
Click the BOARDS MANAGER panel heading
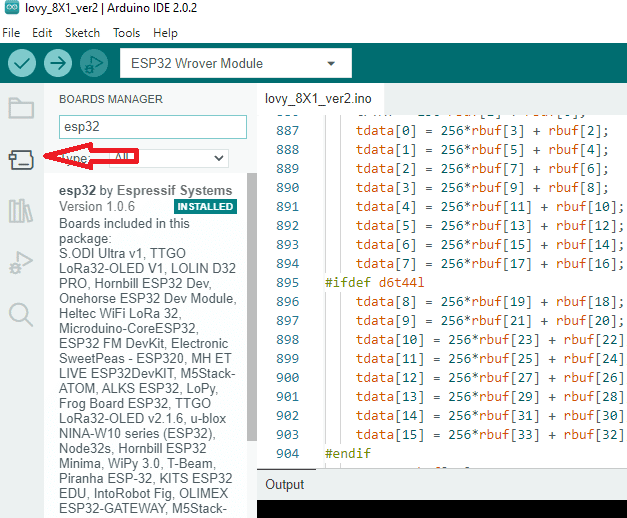click(x=111, y=99)
